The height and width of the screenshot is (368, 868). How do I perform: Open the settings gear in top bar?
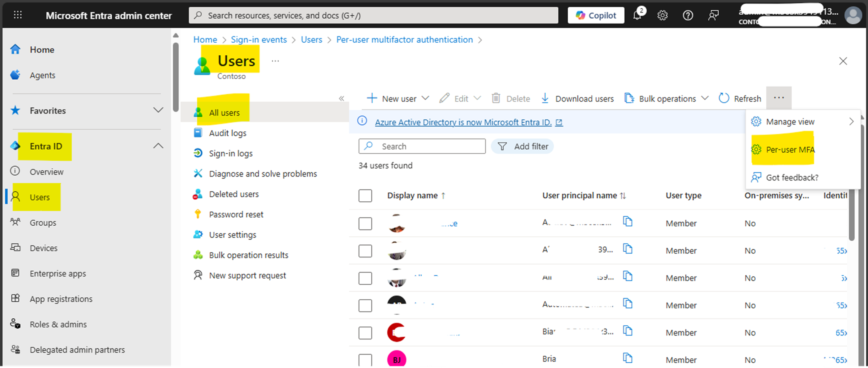(662, 15)
